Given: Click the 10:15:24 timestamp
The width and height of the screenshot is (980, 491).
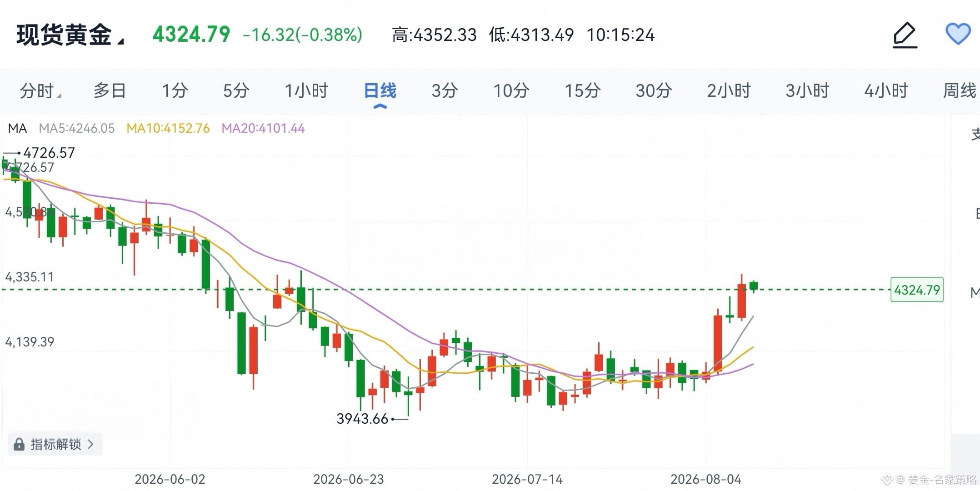Looking at the screenshot, I should [620, 35].
